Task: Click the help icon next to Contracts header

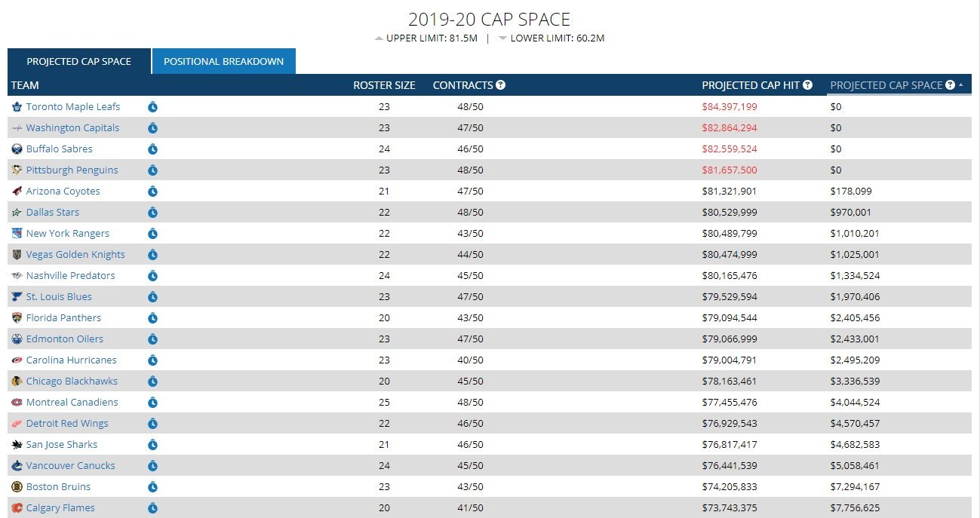Action: 500,85
